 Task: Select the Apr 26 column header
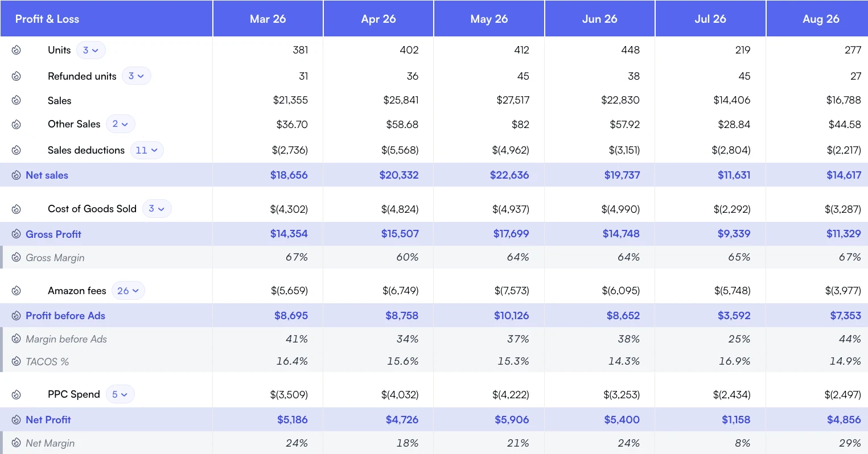(x=379, y=19)
